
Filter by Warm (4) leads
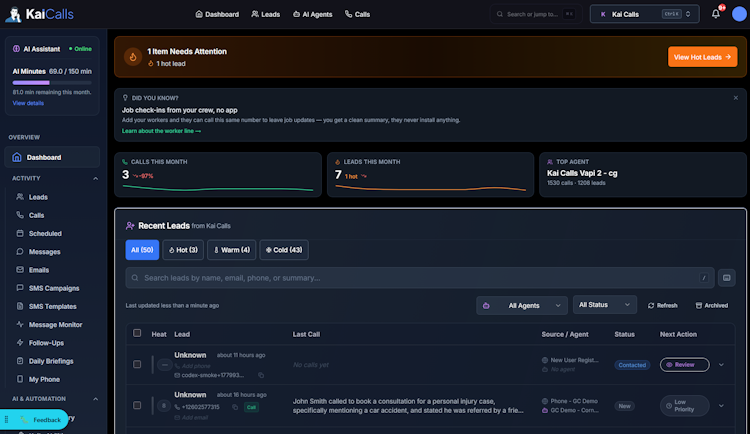point(232,250)
